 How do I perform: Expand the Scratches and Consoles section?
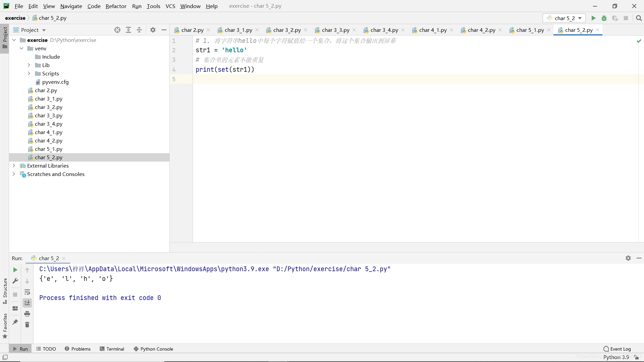pyautogui.click(x=14, y=174)
